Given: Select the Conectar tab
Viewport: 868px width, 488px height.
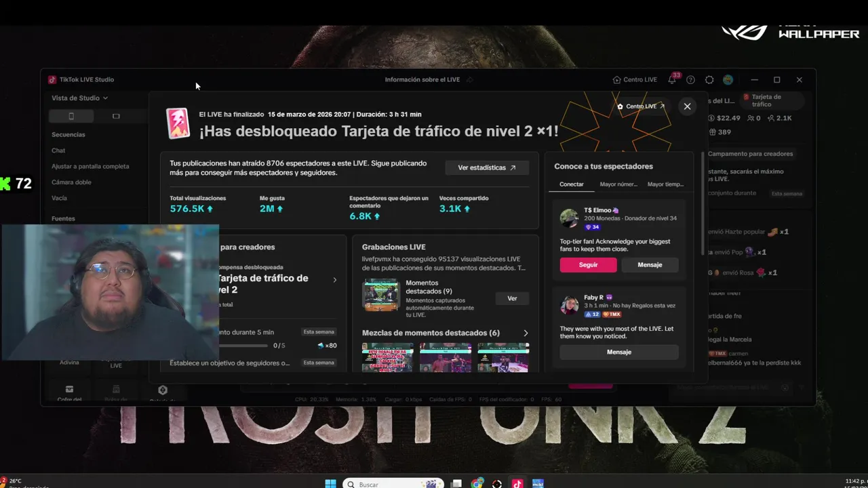Looking at the screenshot, I should pos(572,184).
